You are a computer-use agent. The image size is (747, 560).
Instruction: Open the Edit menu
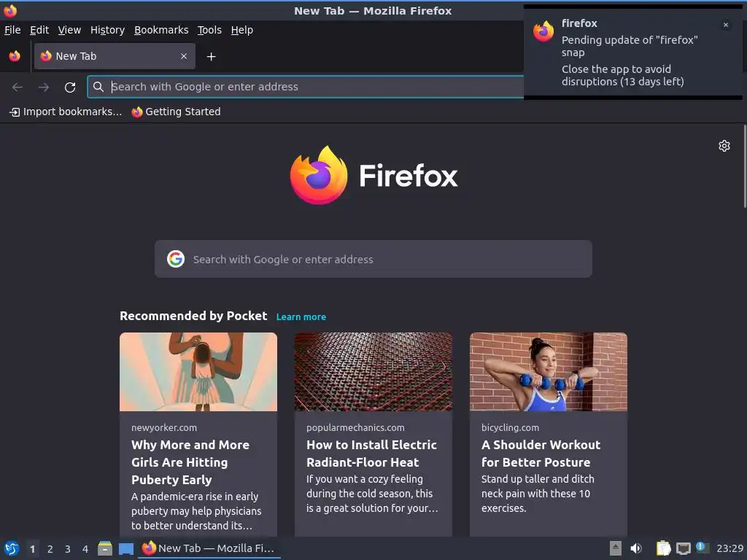point(39,30)
